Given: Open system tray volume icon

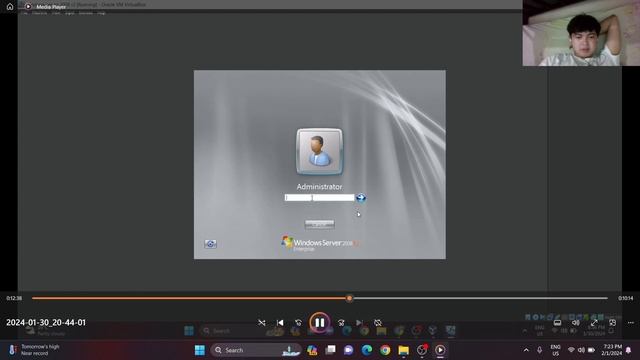Looking at the screenshot, I should tap(581, 350).
